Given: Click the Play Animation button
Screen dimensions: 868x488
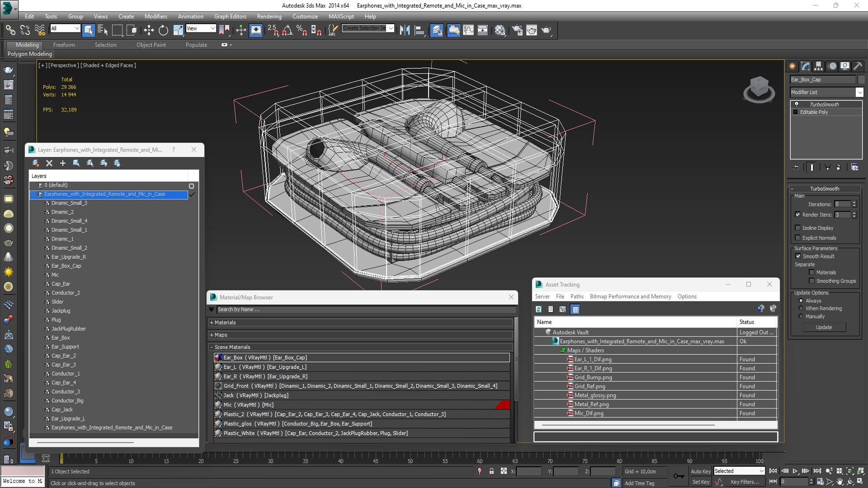Looking at the screenshot, I should [795, 471].
